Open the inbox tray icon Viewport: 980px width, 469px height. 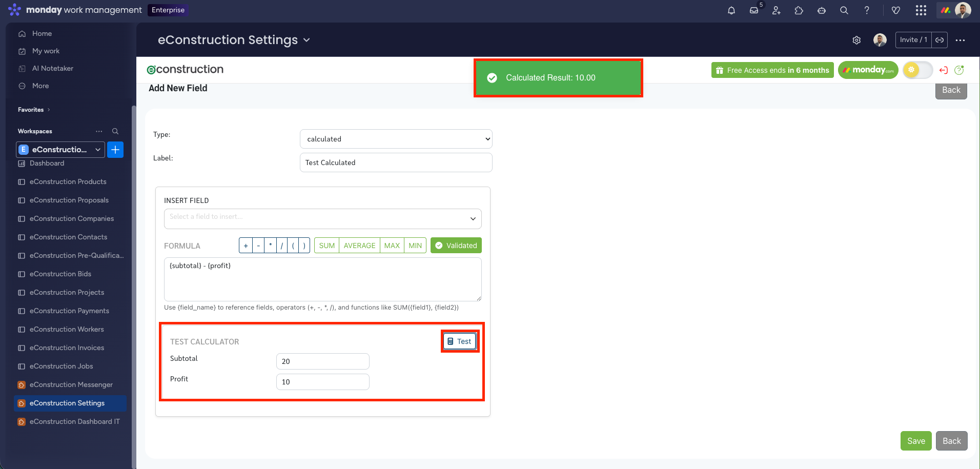point(754,10)
